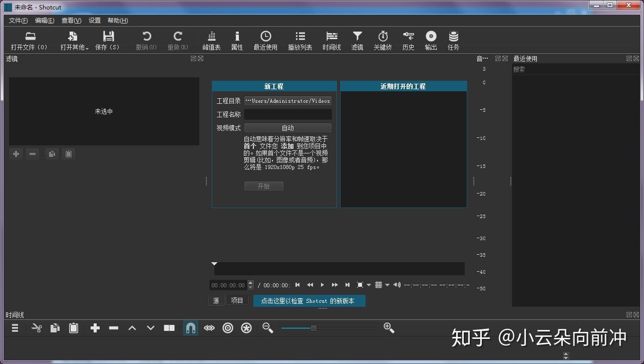
Task: Click the timeline Overwrite down-arrow icon
Action: pyautogui.click(x=151, y=328)
